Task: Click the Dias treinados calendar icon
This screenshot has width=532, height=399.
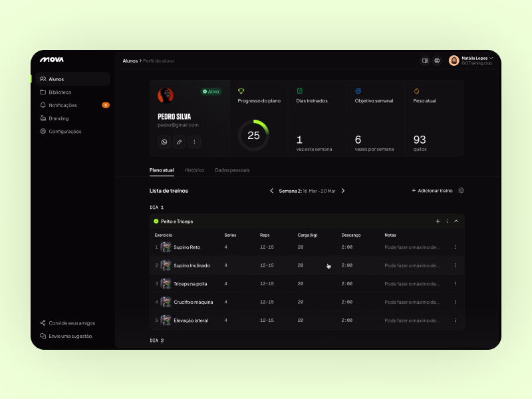Action: pos(300,91)
